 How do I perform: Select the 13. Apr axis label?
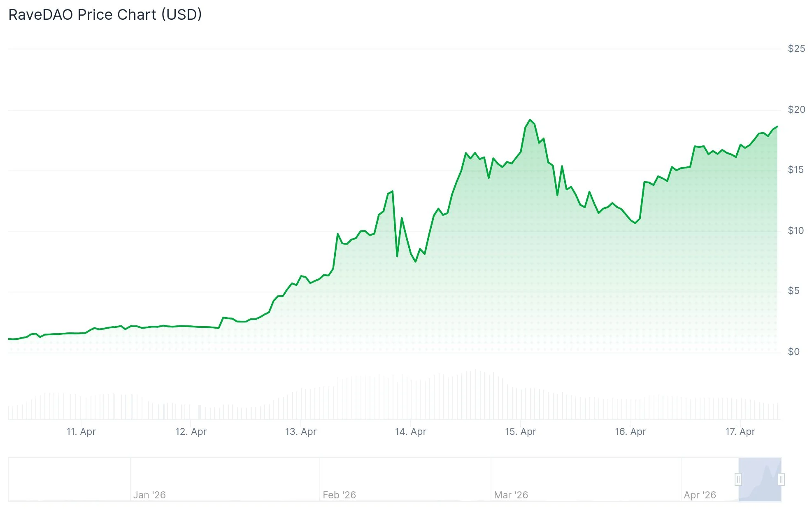pyautogui.click(x=301, y=432)
